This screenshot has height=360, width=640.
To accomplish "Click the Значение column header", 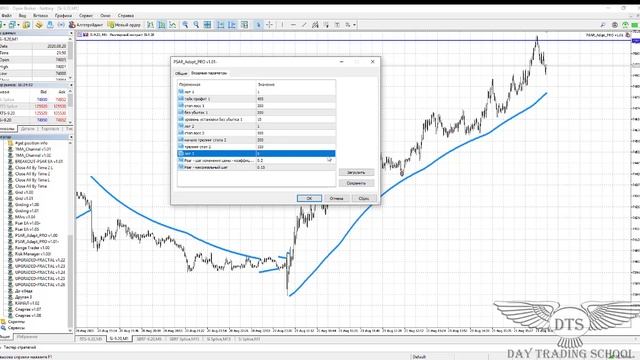I will pyautogui.click(x=296, y=84).
